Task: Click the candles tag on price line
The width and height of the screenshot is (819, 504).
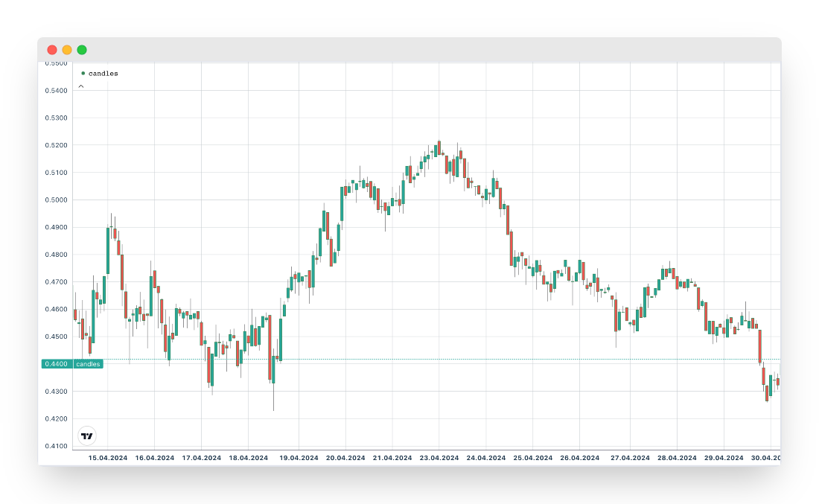Action: (x=88, y=364)
